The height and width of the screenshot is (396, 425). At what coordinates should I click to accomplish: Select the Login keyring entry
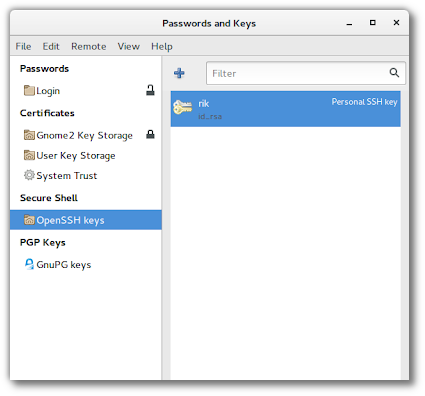click(86, 90)
